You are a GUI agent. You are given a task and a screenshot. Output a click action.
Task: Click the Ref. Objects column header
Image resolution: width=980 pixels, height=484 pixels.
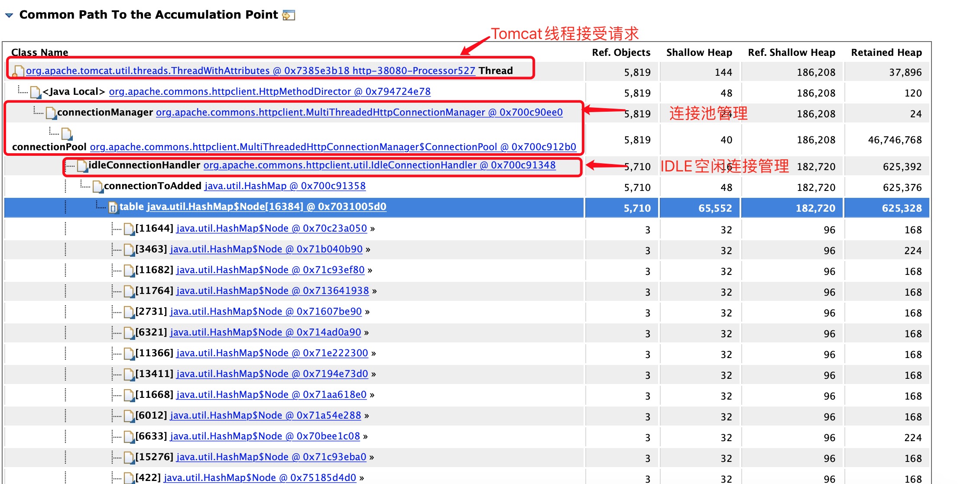click(x=621, y=52)
